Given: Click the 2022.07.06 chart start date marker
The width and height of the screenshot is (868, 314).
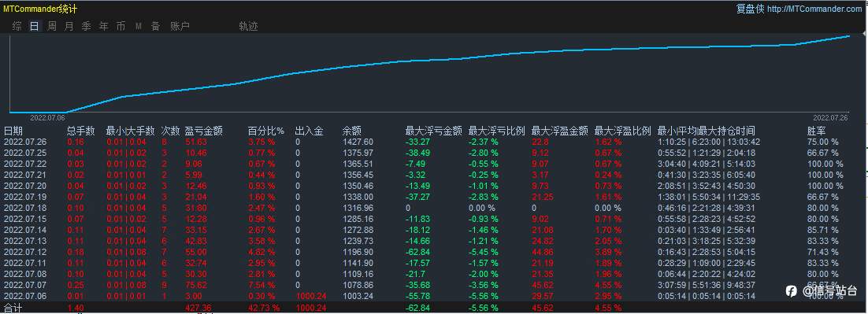Looking at the screenshot, I should [47, 118].
